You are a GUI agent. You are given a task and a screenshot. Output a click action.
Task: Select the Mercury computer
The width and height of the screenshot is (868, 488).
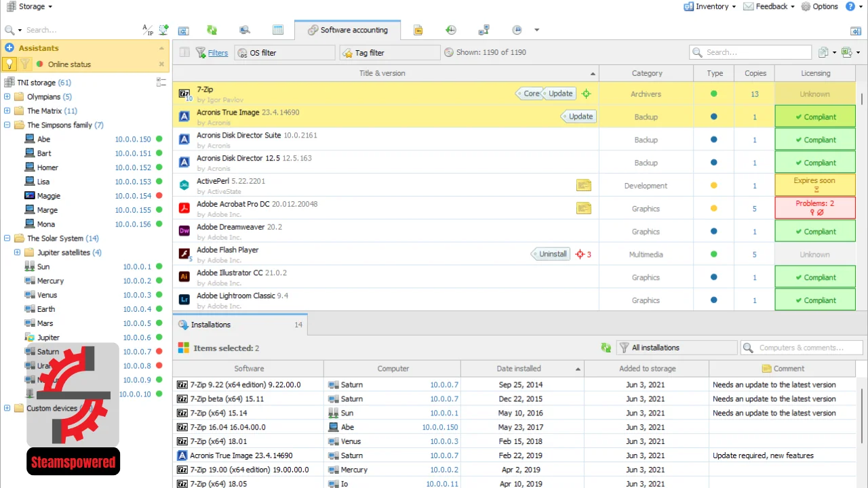(50, 281)
